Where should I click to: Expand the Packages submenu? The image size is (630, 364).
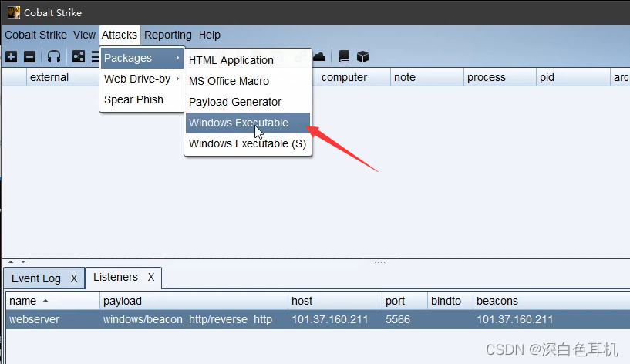142,58
